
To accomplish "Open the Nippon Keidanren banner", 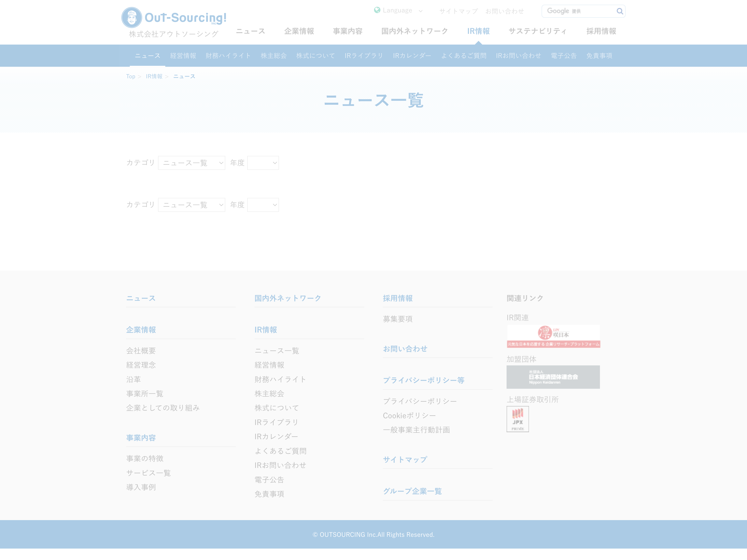I will pyautogui.click(x=553, y=377).
